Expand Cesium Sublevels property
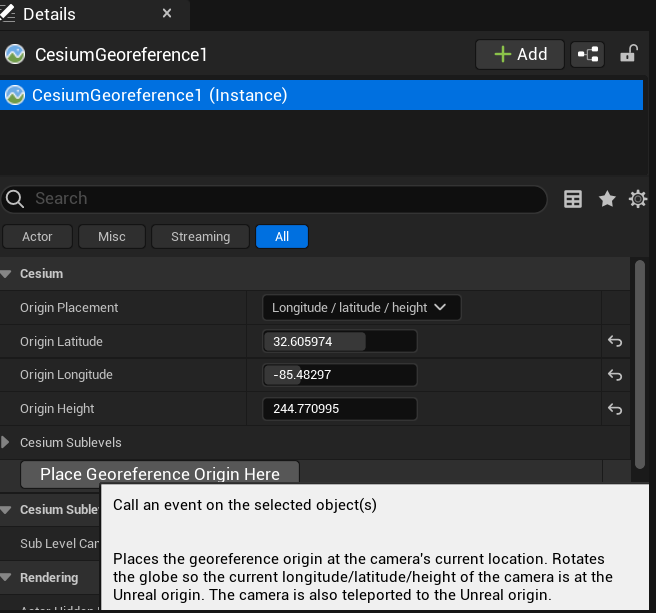Screen dimensions: 656x613 tap(5, 443)
